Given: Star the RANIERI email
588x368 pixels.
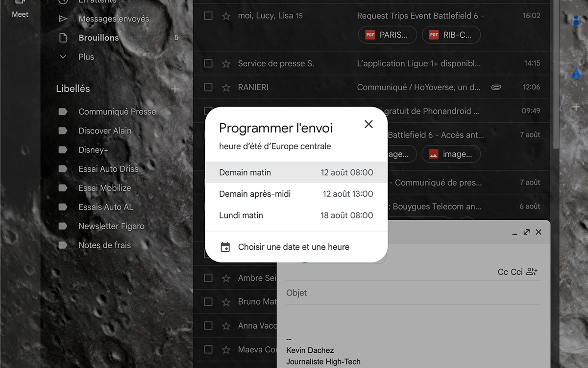Looking at the screenshot, I should click(x=226, y=87).
